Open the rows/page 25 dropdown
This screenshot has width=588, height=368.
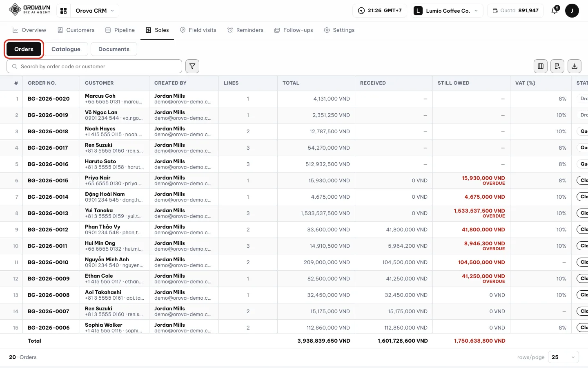tap(563, 357)
